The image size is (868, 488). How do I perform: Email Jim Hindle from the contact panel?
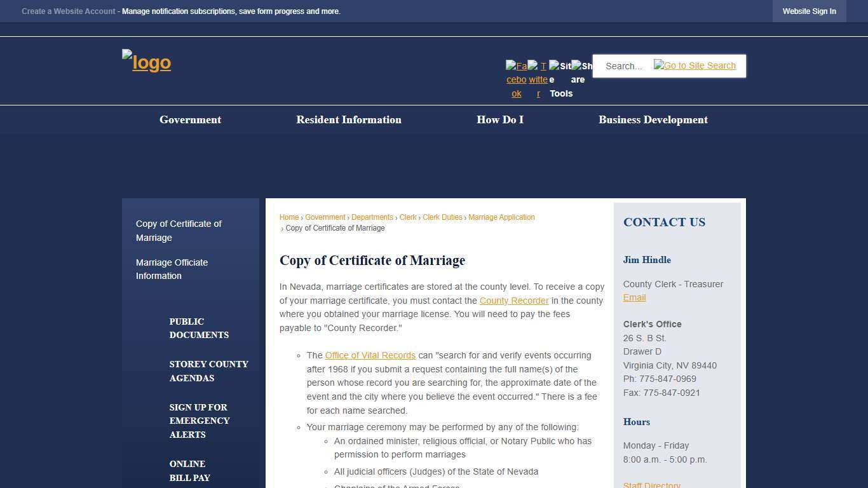(x=634, y=297)
